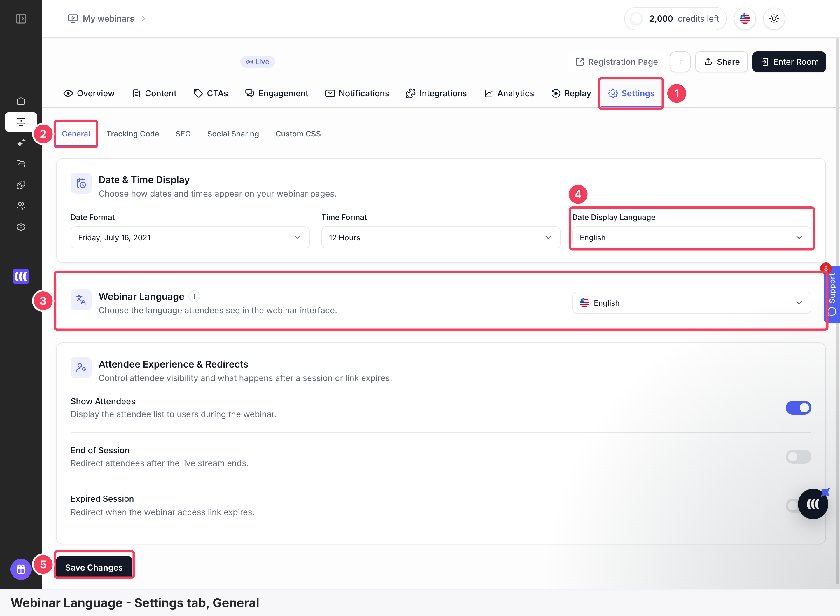Image resolution: width=840 pixels, height=616 pixels.
Task: Switch to the Content tab
Action: coord(154,93)
